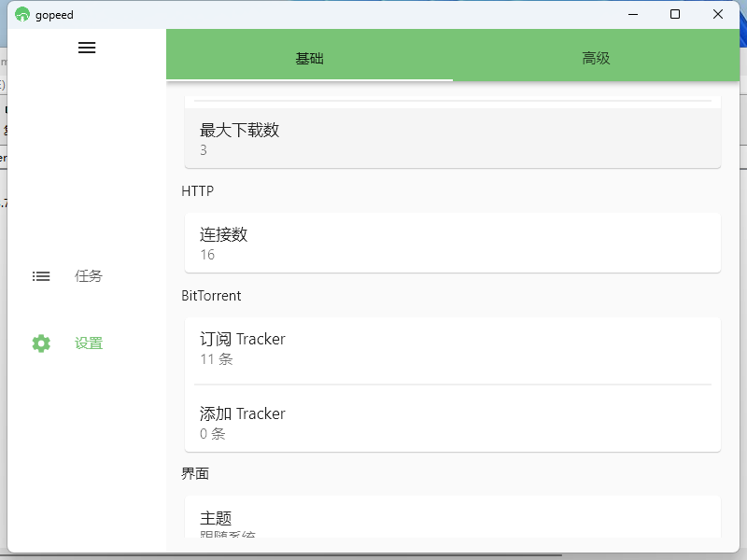This screenshot has height=560, width=747.
Task: Expand the 添加 Tracker entry
Action: 452,422
